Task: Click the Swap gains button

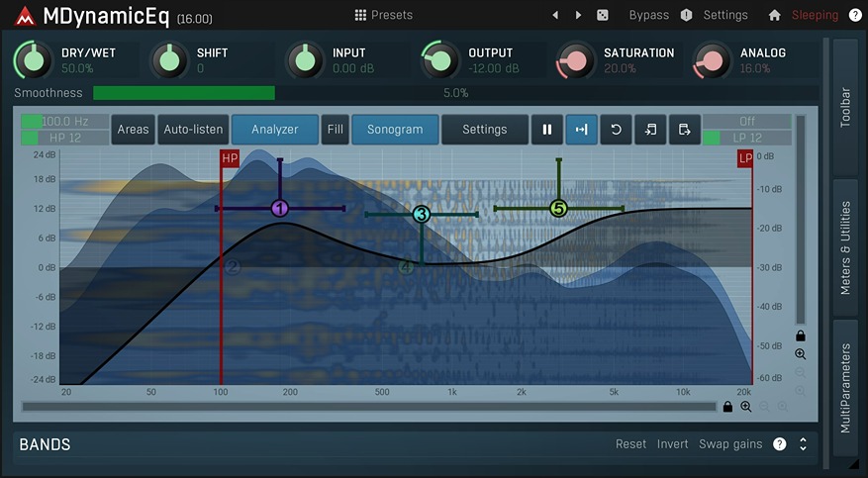Action: click(x=730, y=444)
